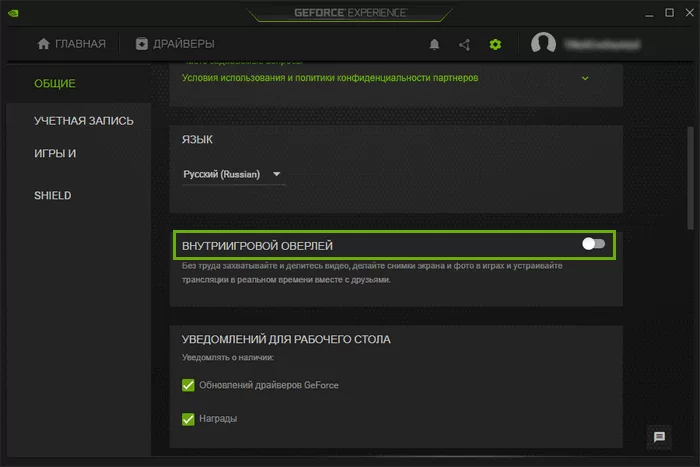Click partner terms and privacy policy link

[331, 78]
